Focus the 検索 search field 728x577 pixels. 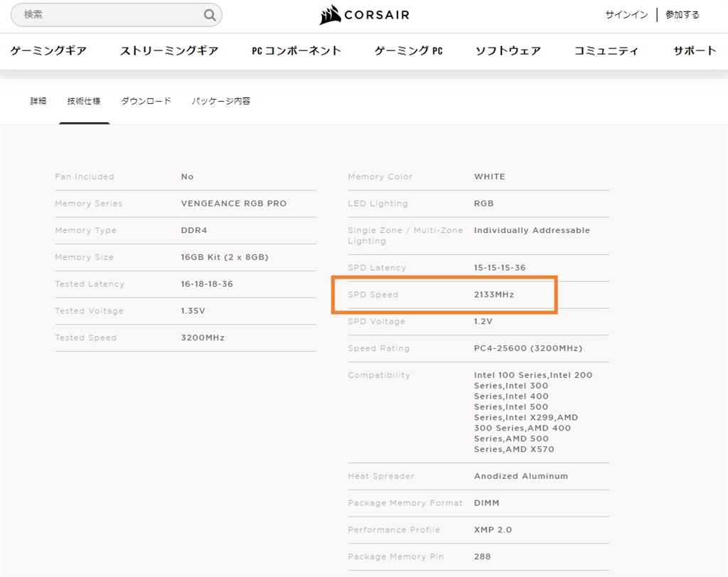point(116,15)
